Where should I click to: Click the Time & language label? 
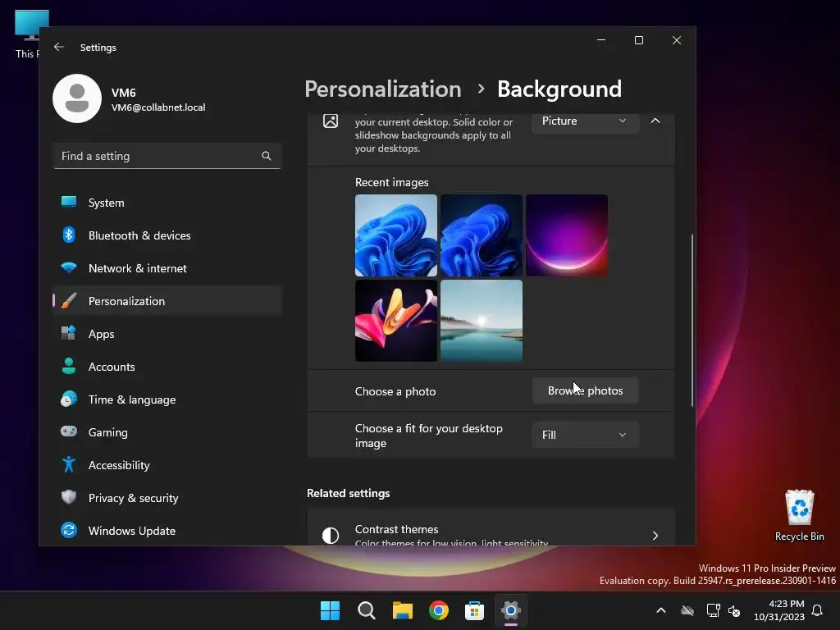pos(132,399)
